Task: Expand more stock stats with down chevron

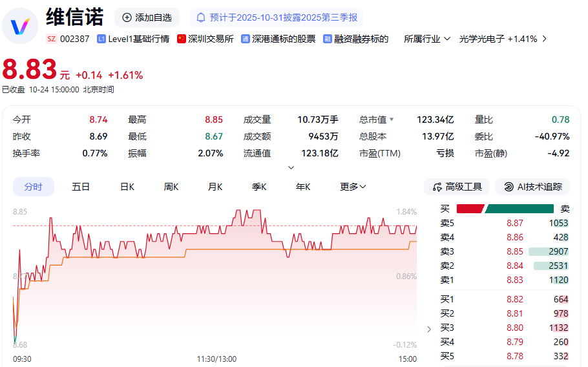Action: tap(291, 167)
